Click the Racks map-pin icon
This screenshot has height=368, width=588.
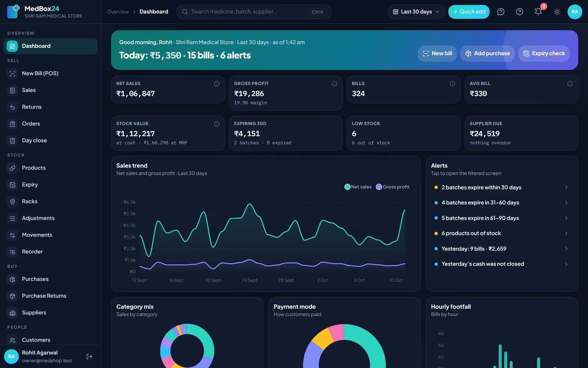pos(12,201)
